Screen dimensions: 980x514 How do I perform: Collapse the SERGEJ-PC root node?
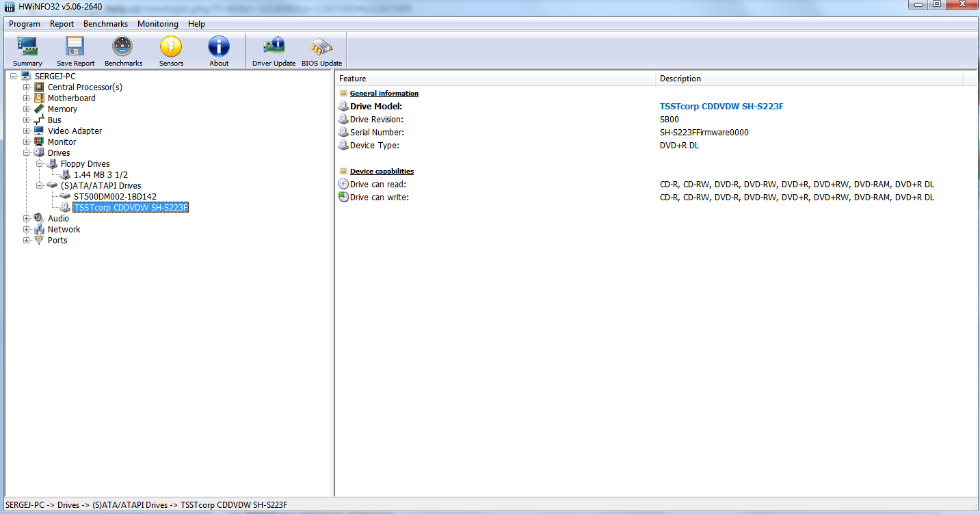[14, 77]
